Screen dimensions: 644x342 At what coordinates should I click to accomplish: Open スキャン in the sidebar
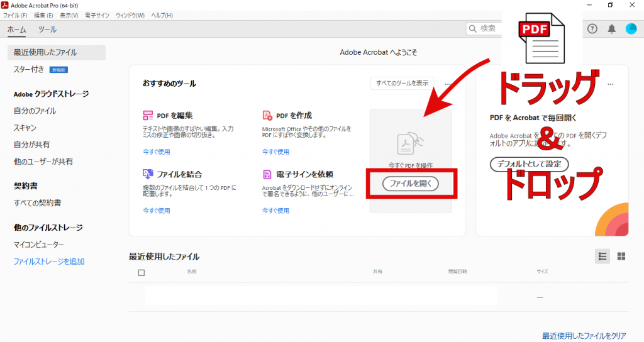(25, 128)
